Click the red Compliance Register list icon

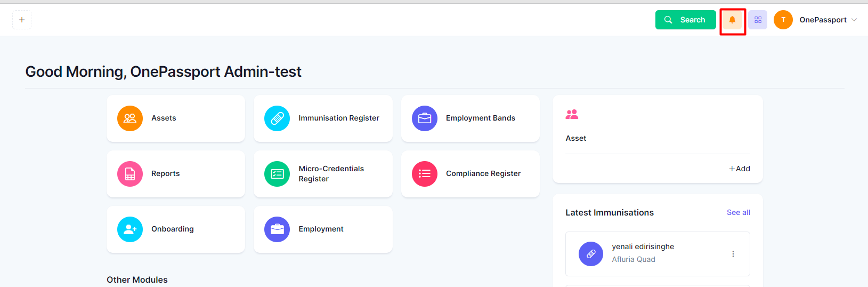coord(425,174)
